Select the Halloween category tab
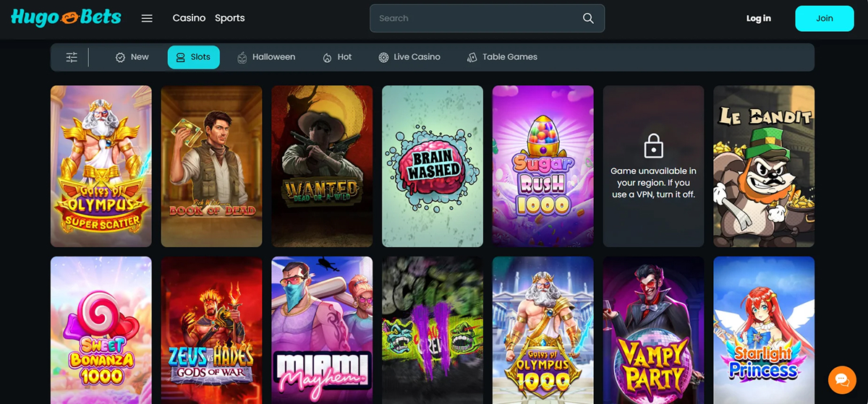 [266, 57]
